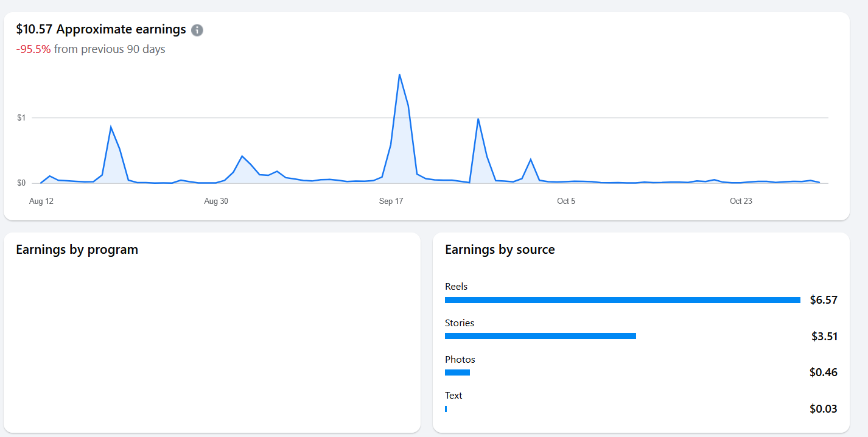Click the chart peak just after Aug 30
Screen dimensions: 868x437
pos(242,157)
